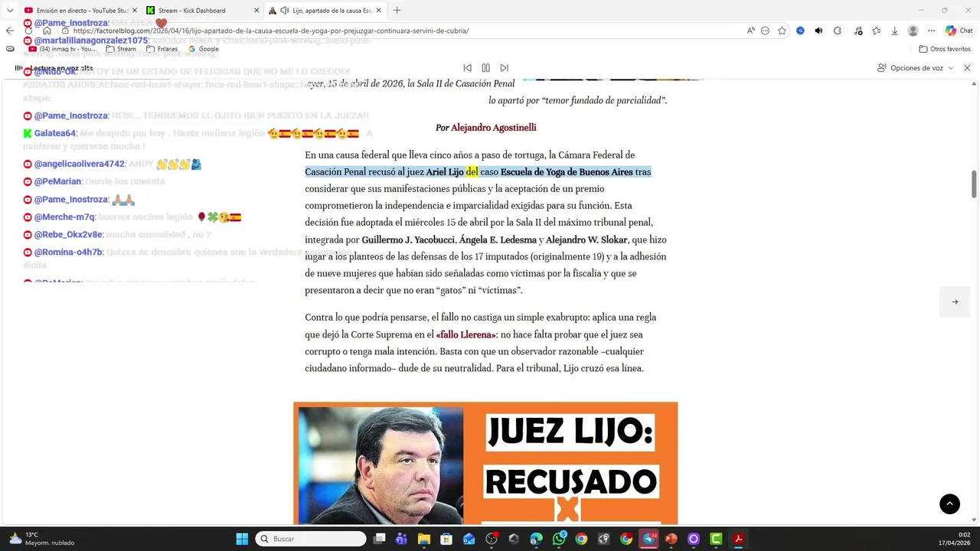Open the blue circular extension icon
Screen dimensions: 980x551
pyautogui.click(x=800, y=31)
